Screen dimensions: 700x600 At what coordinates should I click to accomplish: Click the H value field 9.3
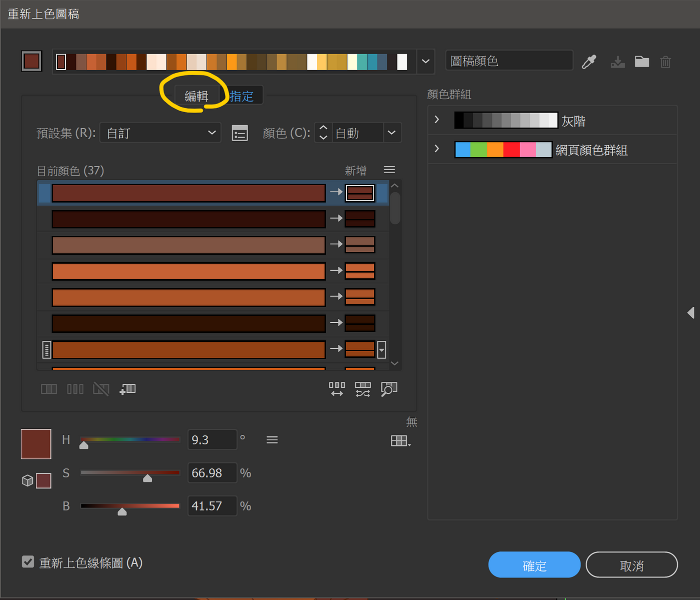[x=212, y=440]
